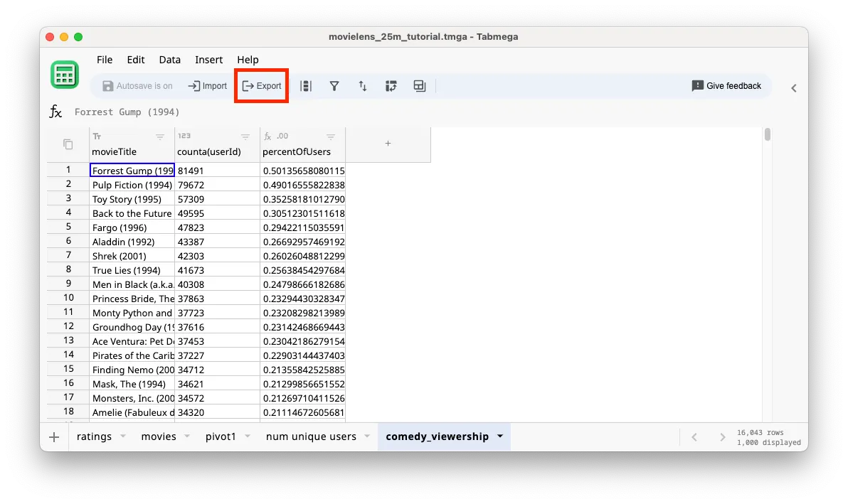Image resolution: width=848 pixels, height=504 pixels.
Task: Open the comedy_viewership tab dropdown
Action: point(500,436)
